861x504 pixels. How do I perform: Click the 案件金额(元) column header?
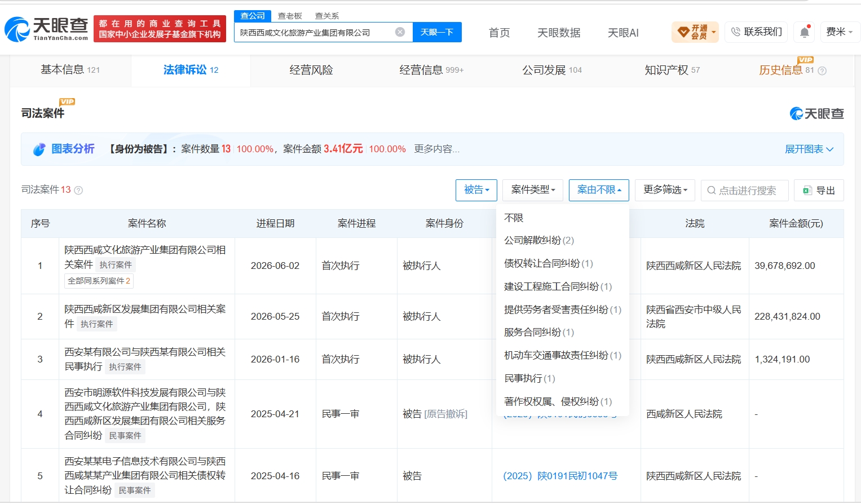pos(796,223)
